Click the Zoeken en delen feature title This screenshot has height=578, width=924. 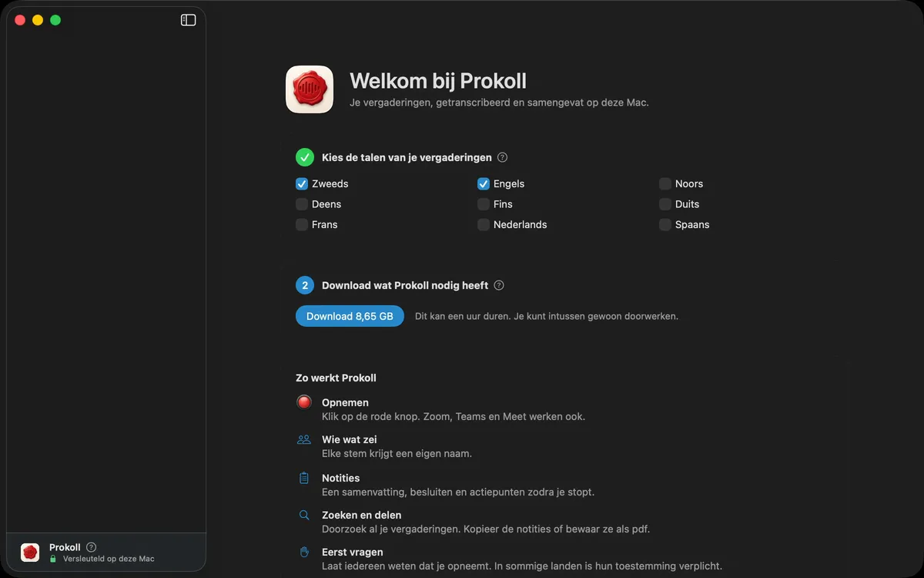click(x=361, y=515)
